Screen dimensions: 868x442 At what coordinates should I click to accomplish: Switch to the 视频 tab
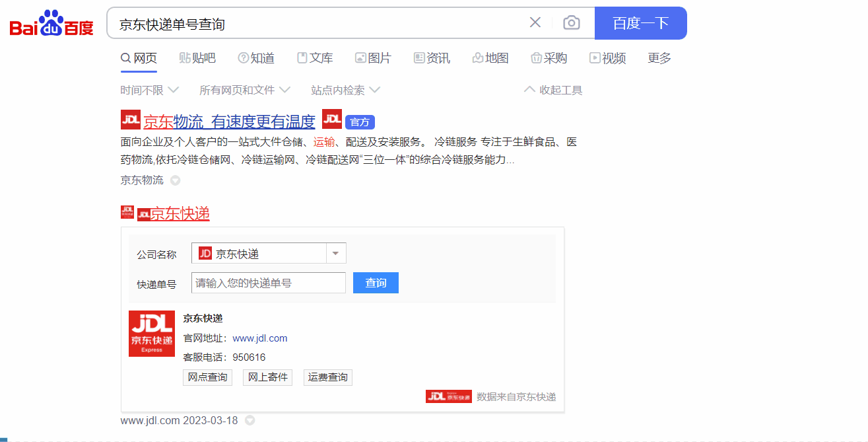coord(608,58)
